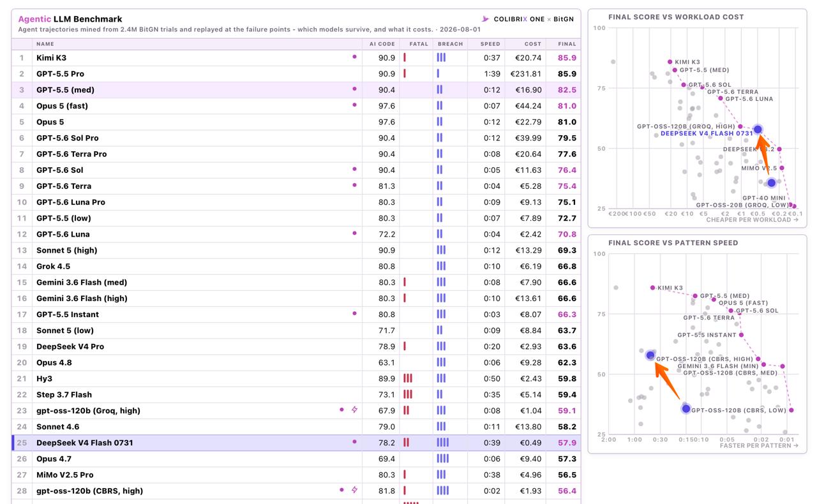This screenshot has height=504, width=817.
Task: Open the GPT-5.6 Terra Pro model row
Action: click(x=297, y=154)
